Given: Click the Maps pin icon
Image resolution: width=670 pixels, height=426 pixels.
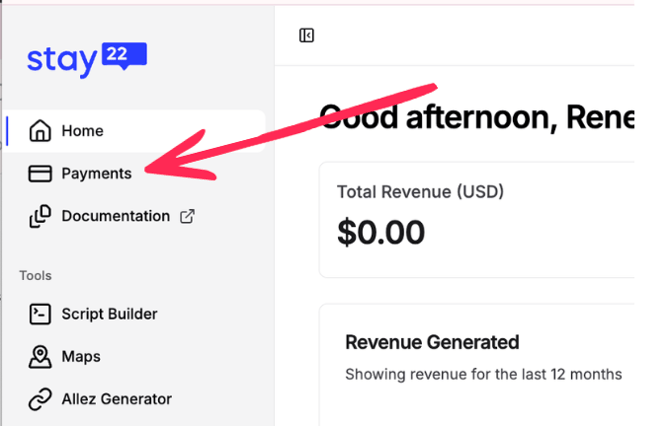Looking at the screenshot, I should pos(40,356).
